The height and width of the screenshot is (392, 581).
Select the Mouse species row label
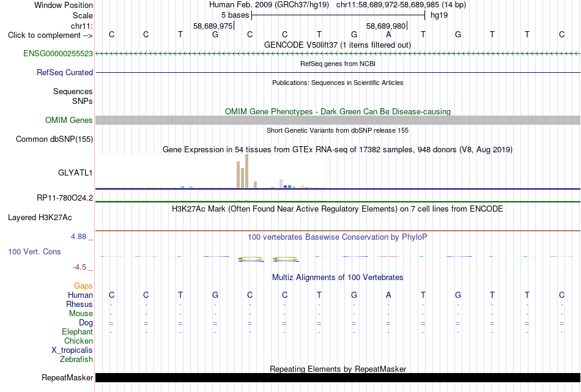[x=81, y=314]
